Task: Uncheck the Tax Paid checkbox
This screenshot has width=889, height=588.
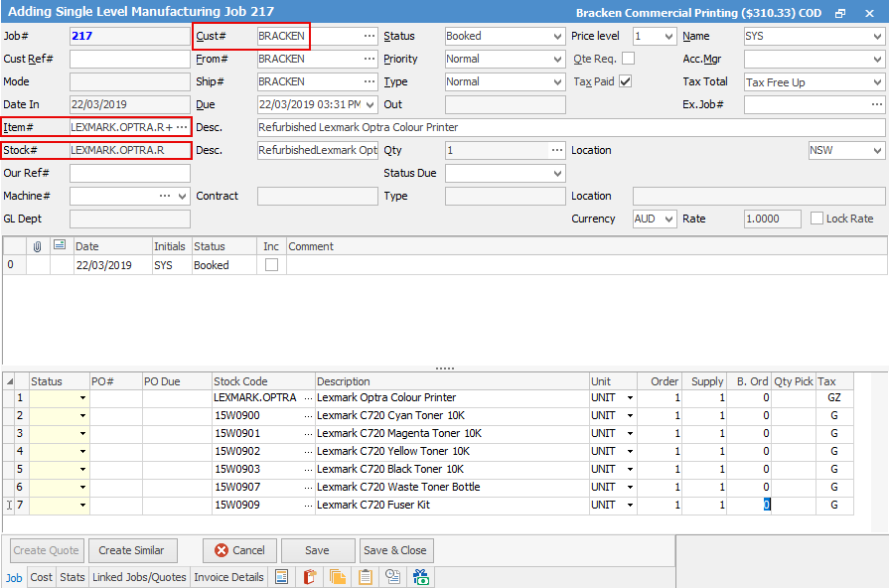Action: 626,81
